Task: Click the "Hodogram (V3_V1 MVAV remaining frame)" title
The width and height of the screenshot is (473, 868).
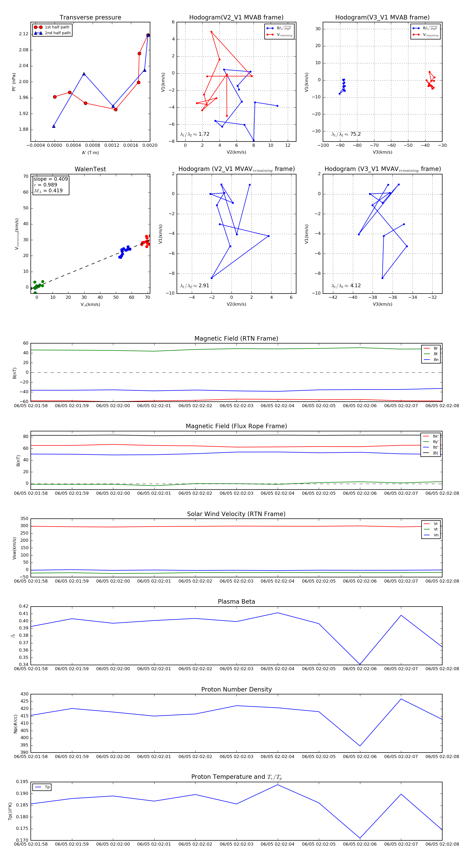Action: click(x=382, y=169)
